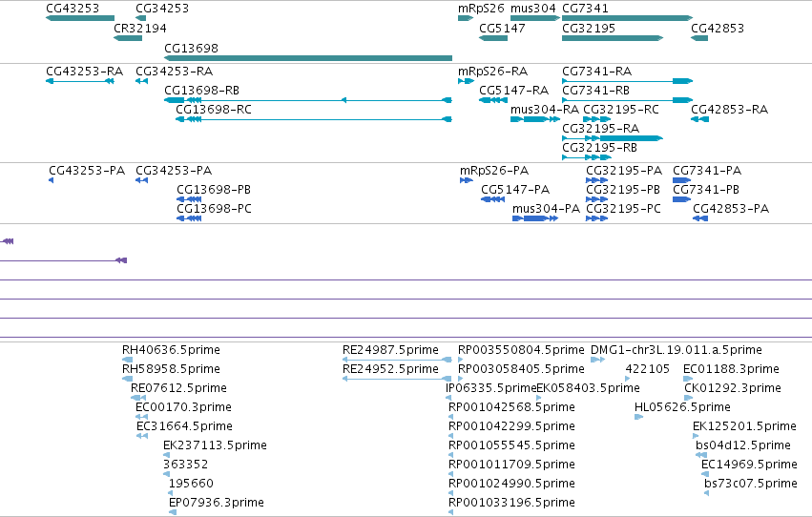Image resolution: width=812 pixels, height=517 pixels.
Task: Select the mus304-PA protein feature
Action: point(535,218)
